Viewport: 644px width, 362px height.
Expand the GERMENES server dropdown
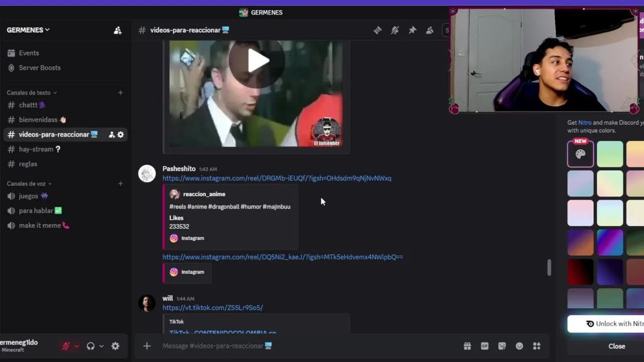click(x=28, y=30)
